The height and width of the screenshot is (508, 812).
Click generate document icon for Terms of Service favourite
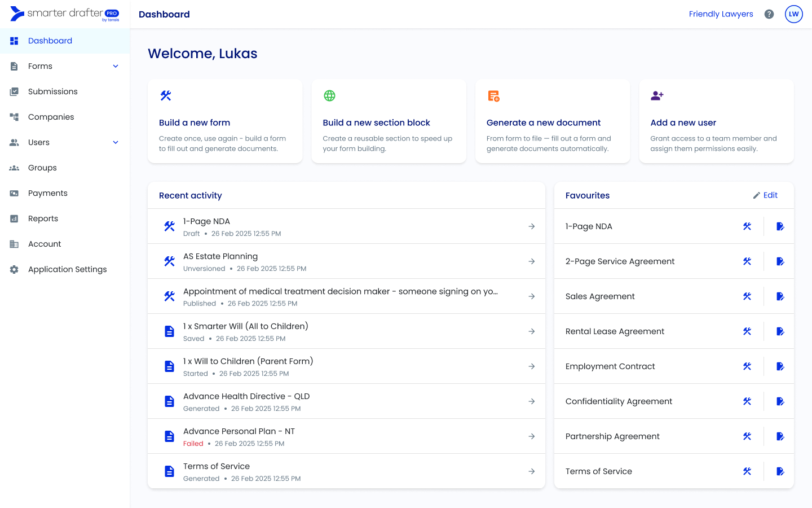780,471
